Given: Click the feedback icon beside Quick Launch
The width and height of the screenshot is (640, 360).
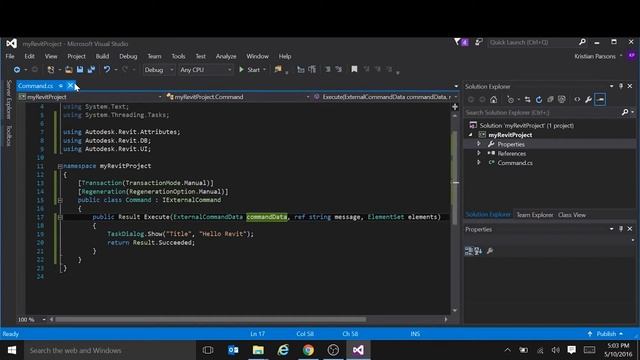Looking at the screenshot, I should [479, 42].
